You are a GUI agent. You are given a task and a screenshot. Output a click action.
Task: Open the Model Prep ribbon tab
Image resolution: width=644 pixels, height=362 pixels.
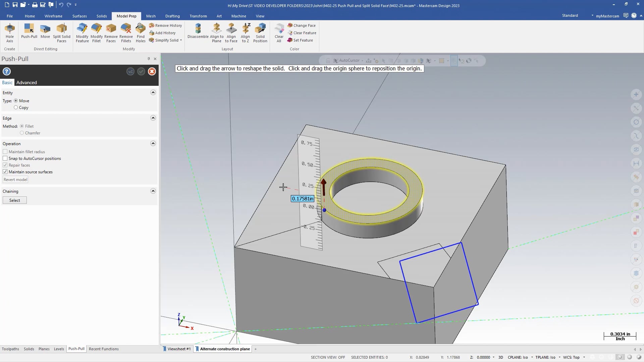coord(126,16)
